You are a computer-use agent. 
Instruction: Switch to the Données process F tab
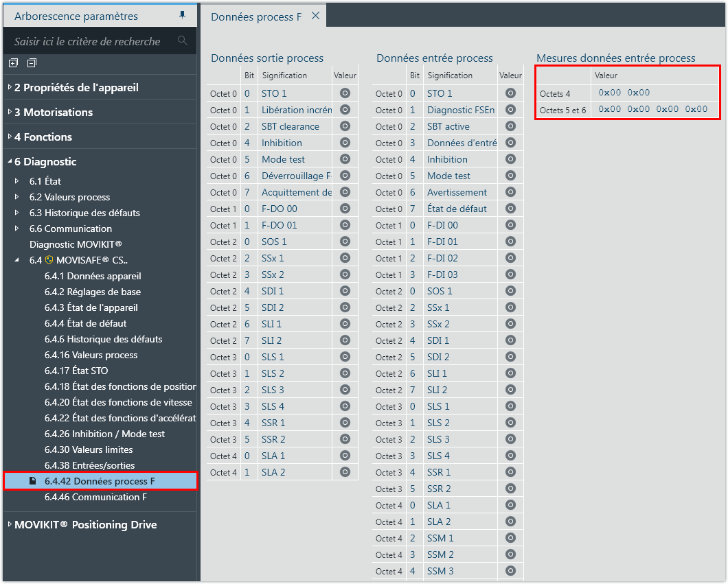(x=255, y=16)
